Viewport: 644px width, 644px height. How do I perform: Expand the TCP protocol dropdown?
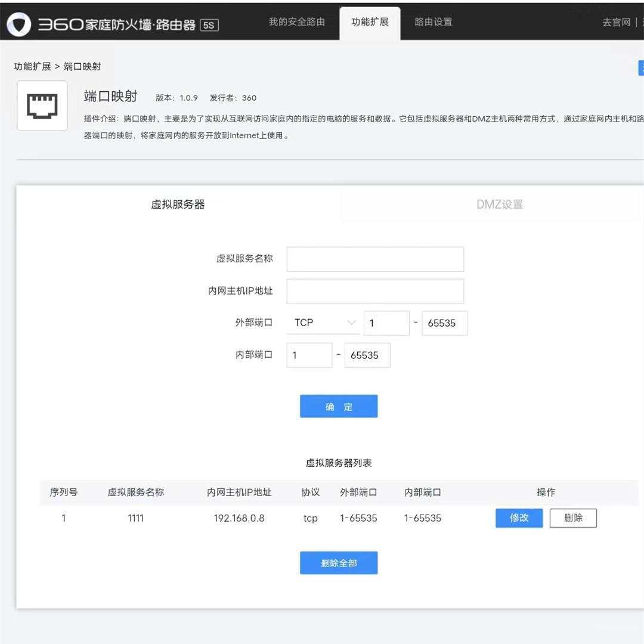(x=323, y=323)
